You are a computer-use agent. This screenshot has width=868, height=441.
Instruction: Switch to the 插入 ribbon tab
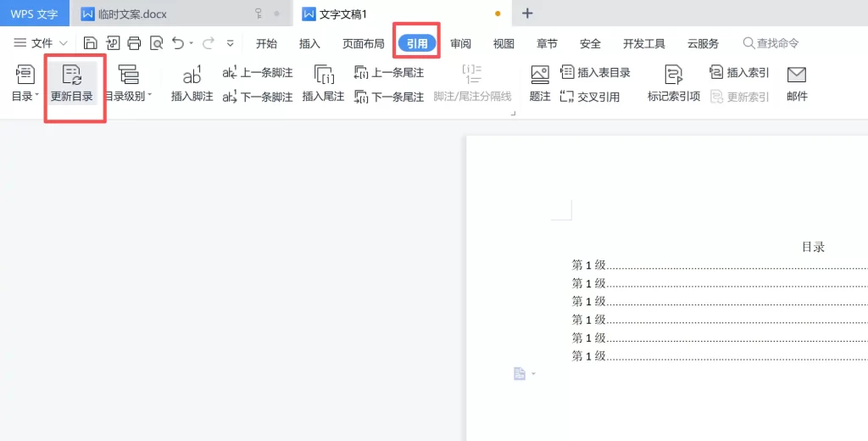pyautogui.click(x=309, y=44)
